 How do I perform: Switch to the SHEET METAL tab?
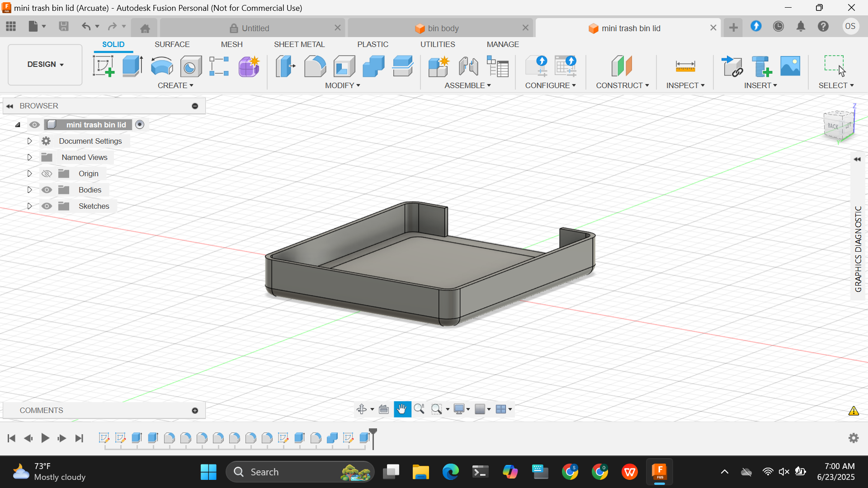click(x=299, y=44)
